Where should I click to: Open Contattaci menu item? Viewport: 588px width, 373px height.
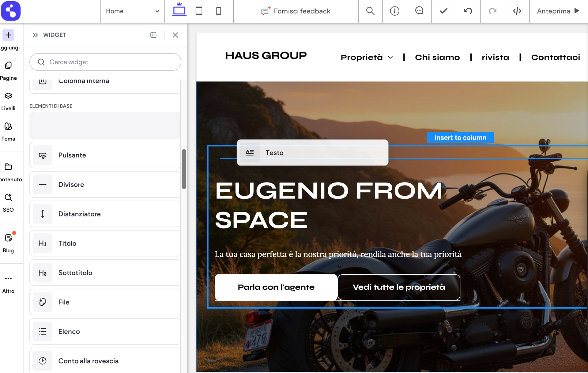[556, 57]
